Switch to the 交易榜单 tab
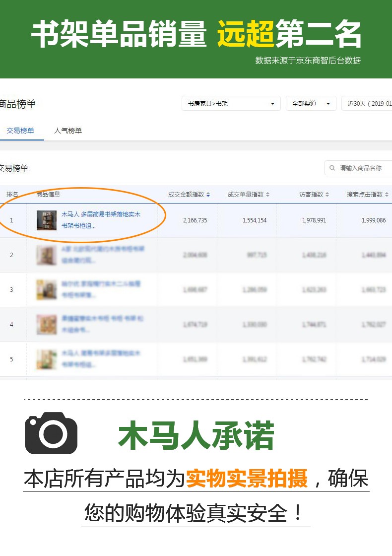The width and height of the screenshot is (392, 556). coord(20,131)
